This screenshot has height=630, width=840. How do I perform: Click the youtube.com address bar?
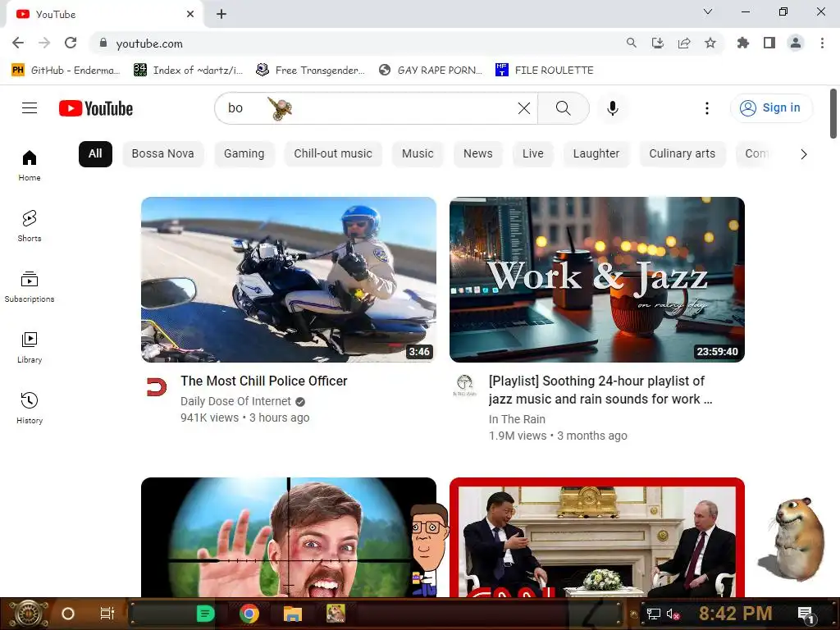pyautogui.click(x=359, y=43)
